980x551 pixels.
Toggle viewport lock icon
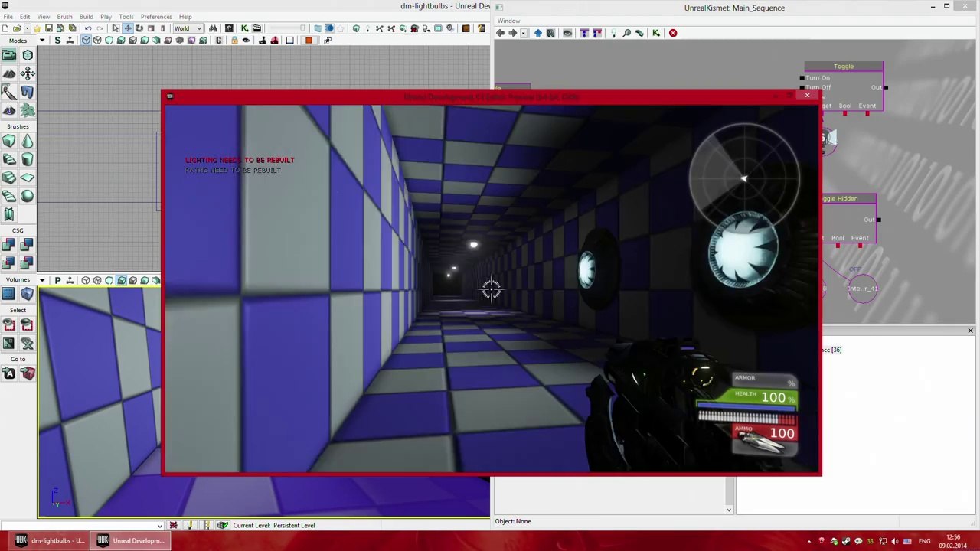click(x=234, y=40)
